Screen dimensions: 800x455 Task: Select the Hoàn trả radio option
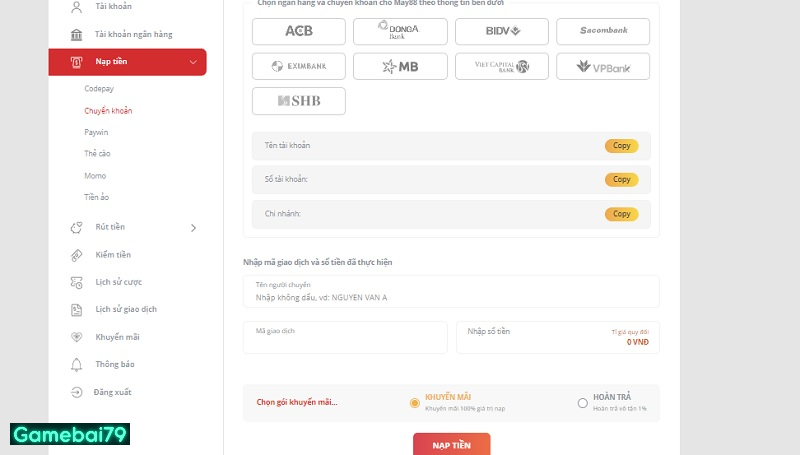pyautogui.click(x=582, y=403)
